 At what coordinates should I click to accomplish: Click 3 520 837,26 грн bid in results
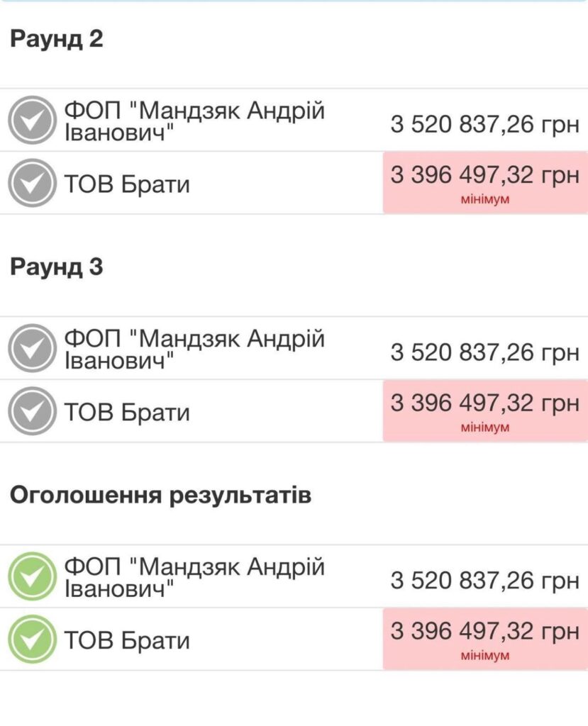(484, 580)
